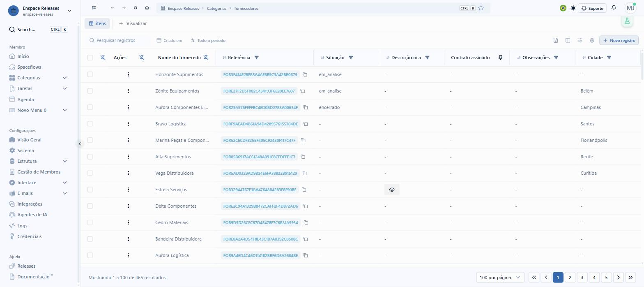Open actions menu for Horizonte Suprimentos
Screen dimensions: 644x287
[128, 74]
